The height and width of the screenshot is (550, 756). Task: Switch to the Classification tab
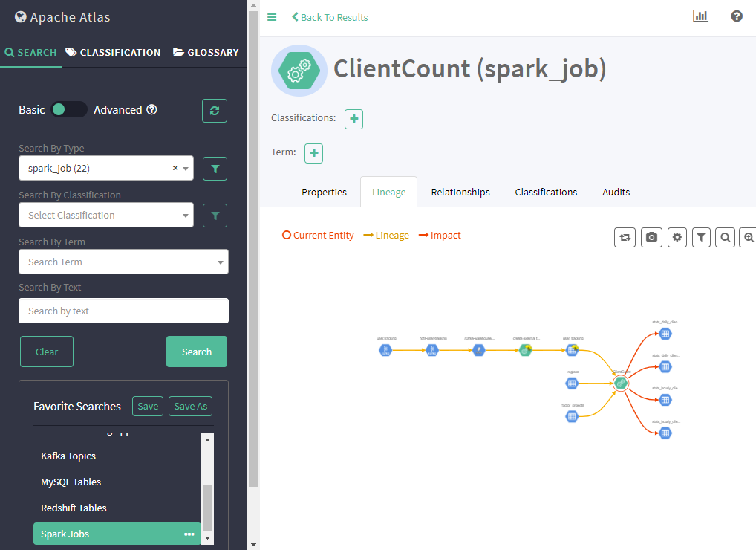click(113, 52)
